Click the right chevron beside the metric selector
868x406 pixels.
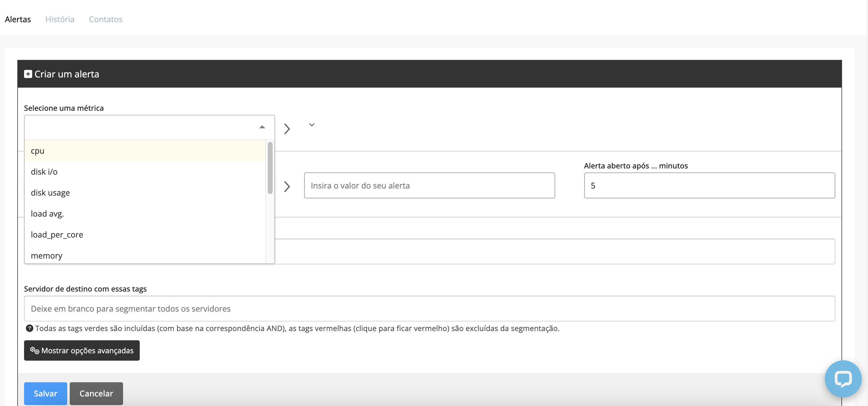point(287,129)
